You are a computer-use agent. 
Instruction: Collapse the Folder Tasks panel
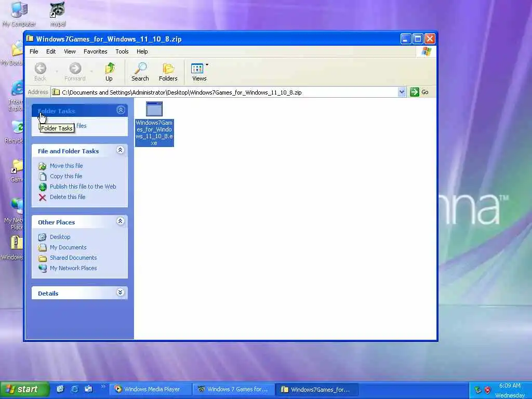point(121,110)
